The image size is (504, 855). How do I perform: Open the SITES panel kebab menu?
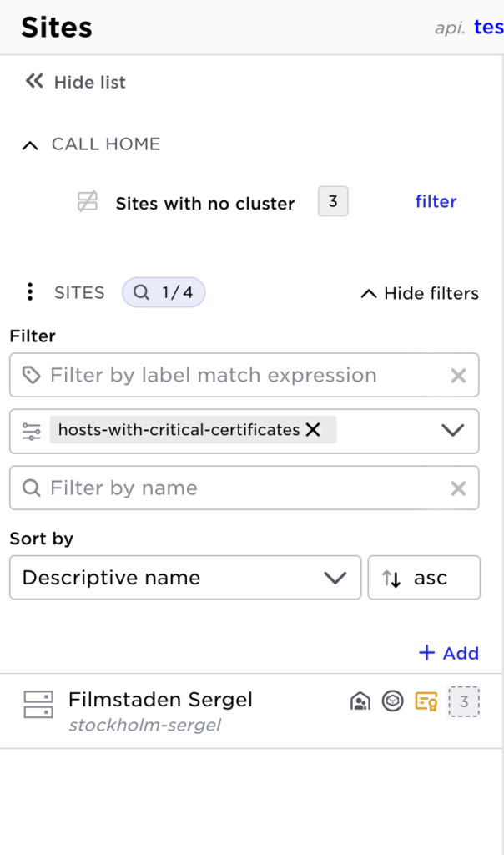click(30, 292)
